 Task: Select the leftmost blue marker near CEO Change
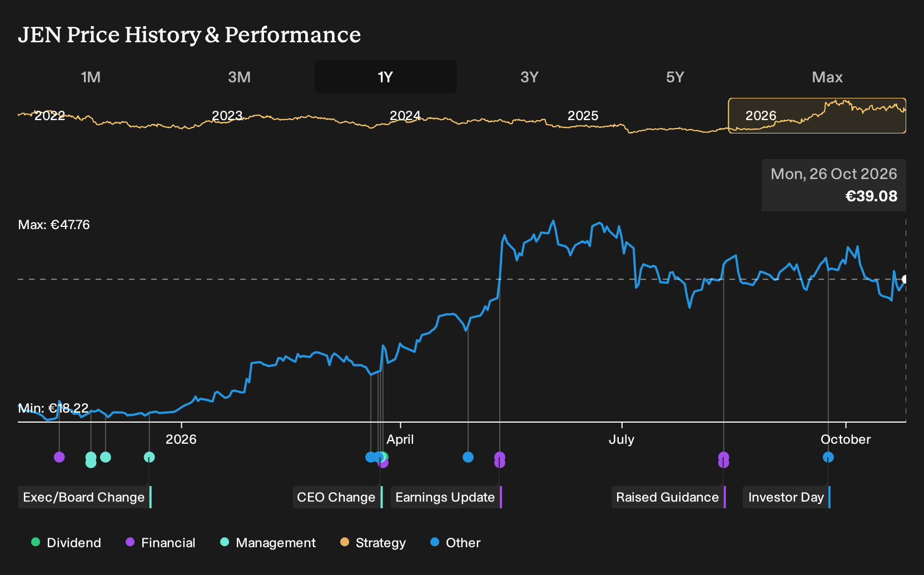point(371,457)
